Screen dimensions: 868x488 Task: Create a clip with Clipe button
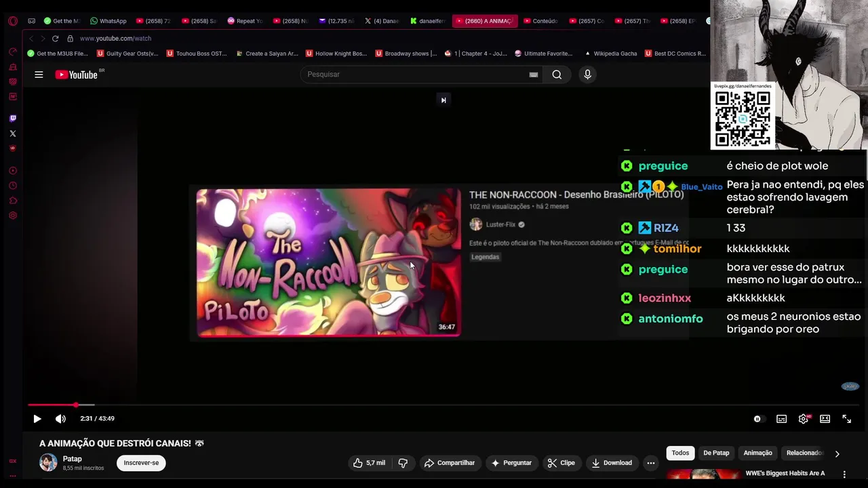561,463
